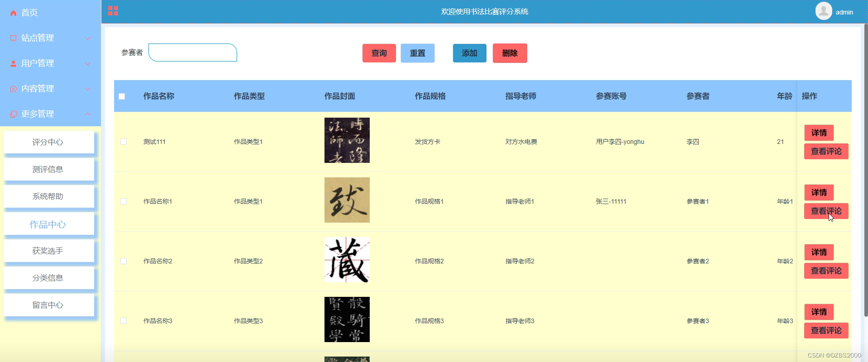The height and width of the screenshot is (362, 868).
Task: Open 测评信息 in the sidebar
Action: click(x=49, y=169)
